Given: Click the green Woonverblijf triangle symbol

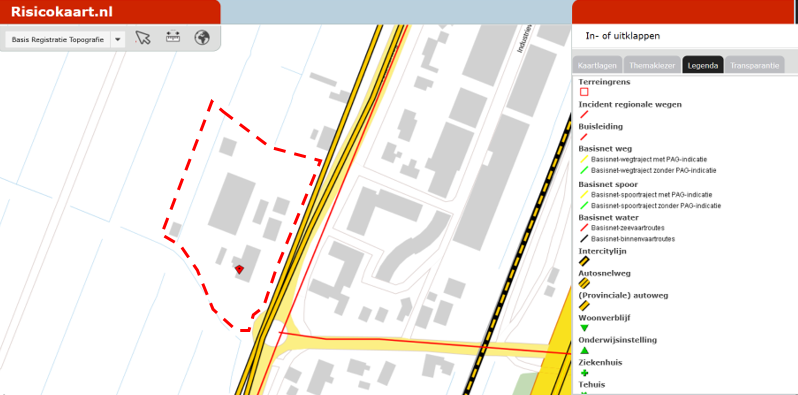Looking at the screenshot, I should click(x=584, y=328).
